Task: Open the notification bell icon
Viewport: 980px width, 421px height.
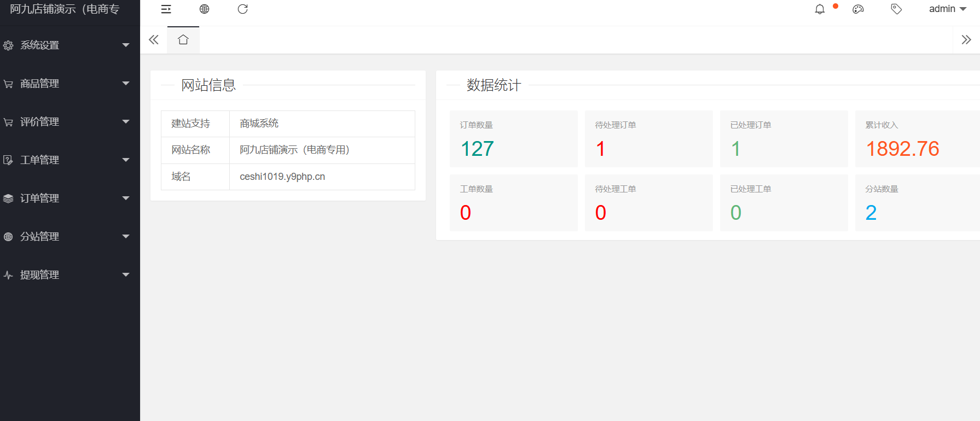Action: pos(820,9)
